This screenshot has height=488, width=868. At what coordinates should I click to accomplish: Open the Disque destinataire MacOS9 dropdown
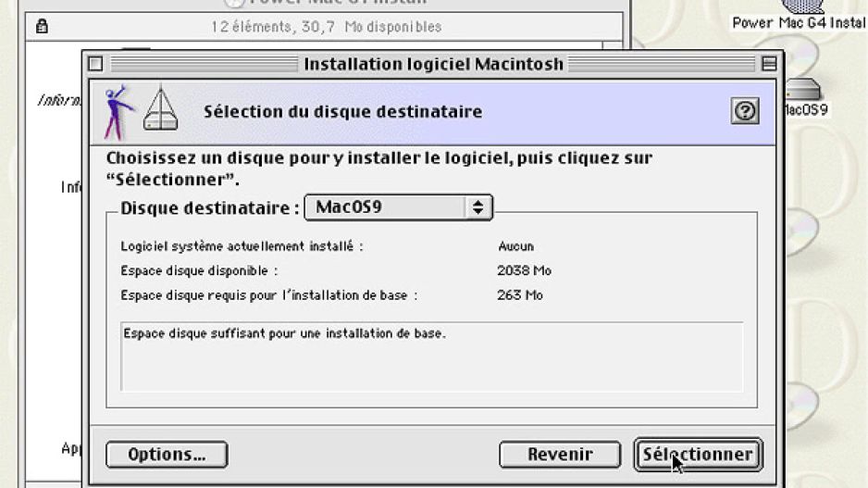coord(399,207)
